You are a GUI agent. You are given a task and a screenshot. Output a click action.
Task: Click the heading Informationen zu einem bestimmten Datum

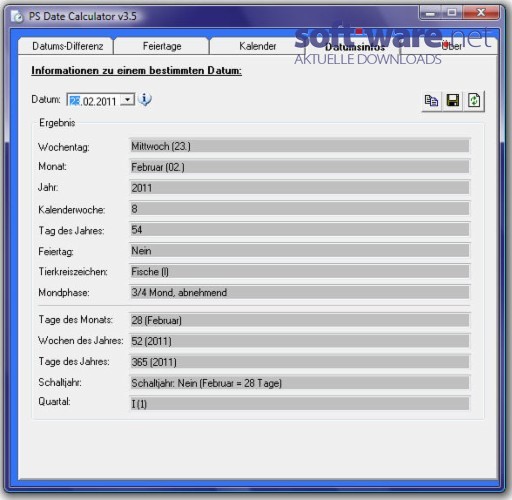136,70
